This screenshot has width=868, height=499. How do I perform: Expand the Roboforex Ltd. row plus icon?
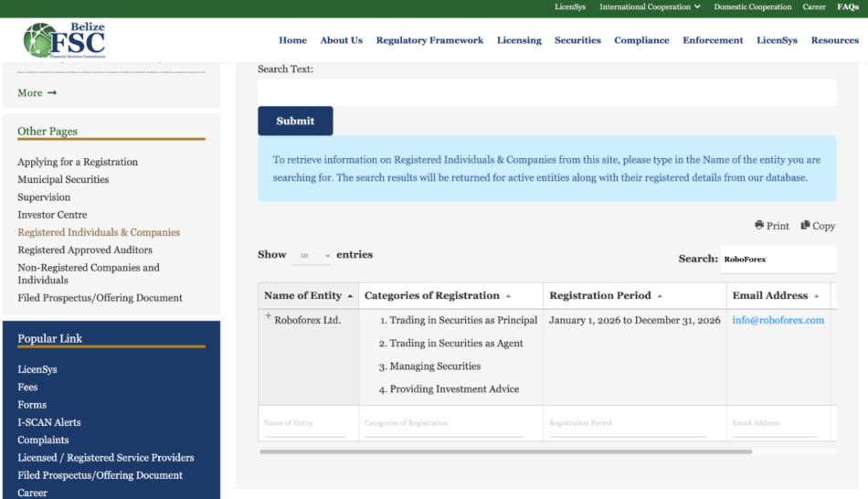click(268, 315)
